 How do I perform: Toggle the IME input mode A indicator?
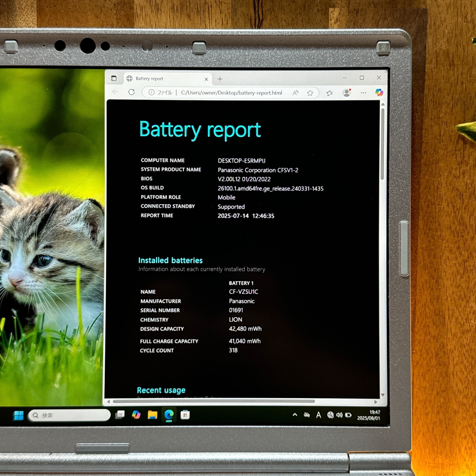[318, 415]
